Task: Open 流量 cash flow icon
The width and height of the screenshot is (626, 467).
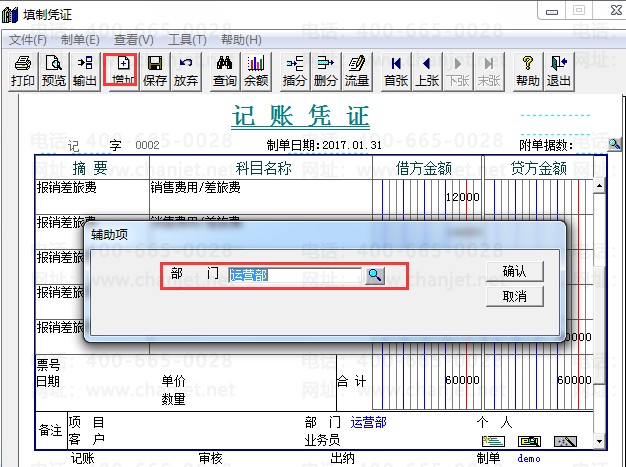Action: (357, 71)
